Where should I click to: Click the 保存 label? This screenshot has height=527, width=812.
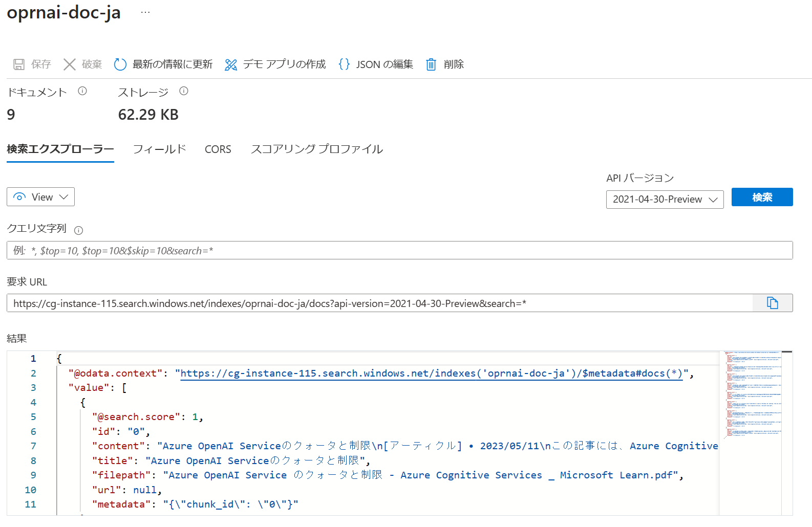click(41, 64)
